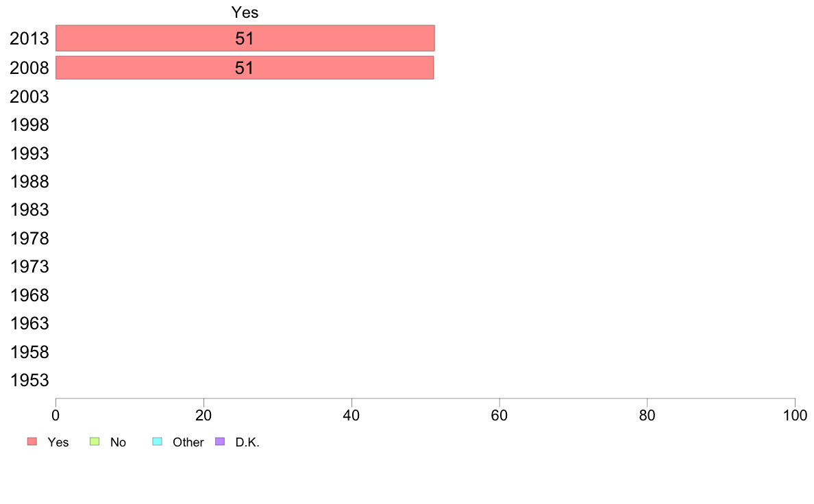The image size is (814, 504).
Task: Click the green No legend swatch
Action: pyautogui.click(x=95, y=442)
